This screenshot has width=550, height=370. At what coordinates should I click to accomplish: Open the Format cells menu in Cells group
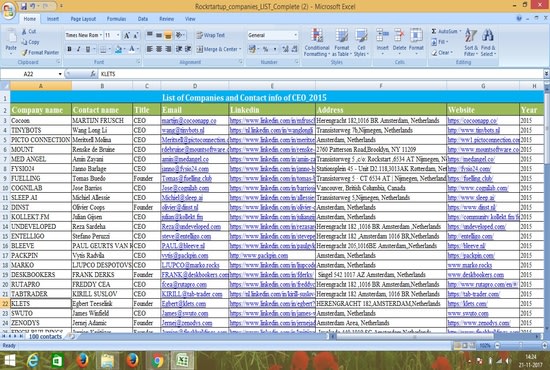click(x=416, y=41)
